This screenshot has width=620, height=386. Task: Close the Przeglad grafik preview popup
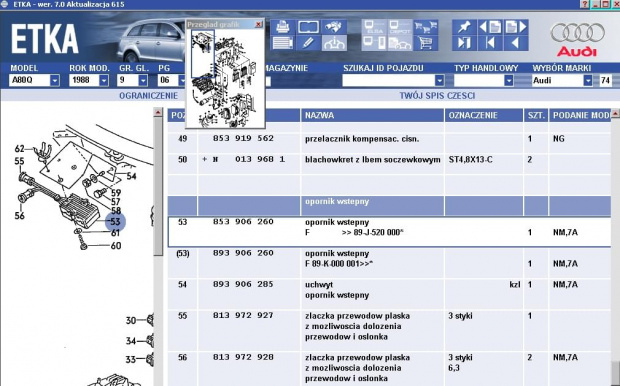[x=259, y=24]
